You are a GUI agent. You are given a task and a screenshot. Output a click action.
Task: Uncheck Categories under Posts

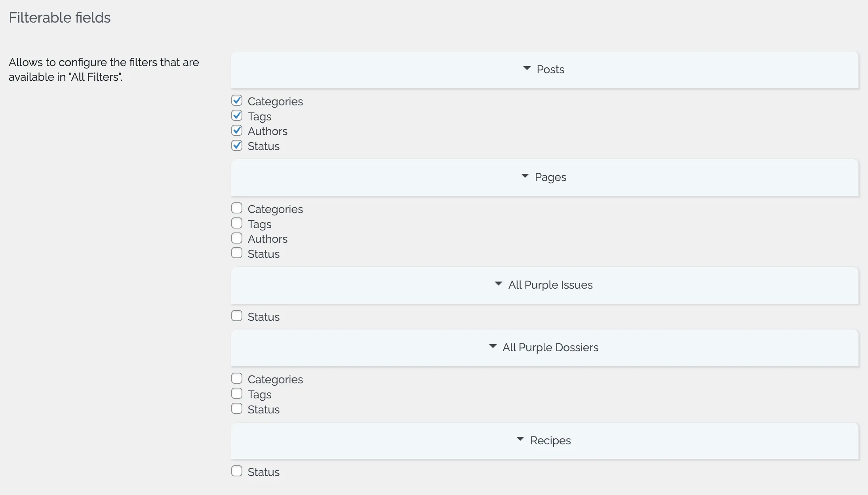click(237, 101)
